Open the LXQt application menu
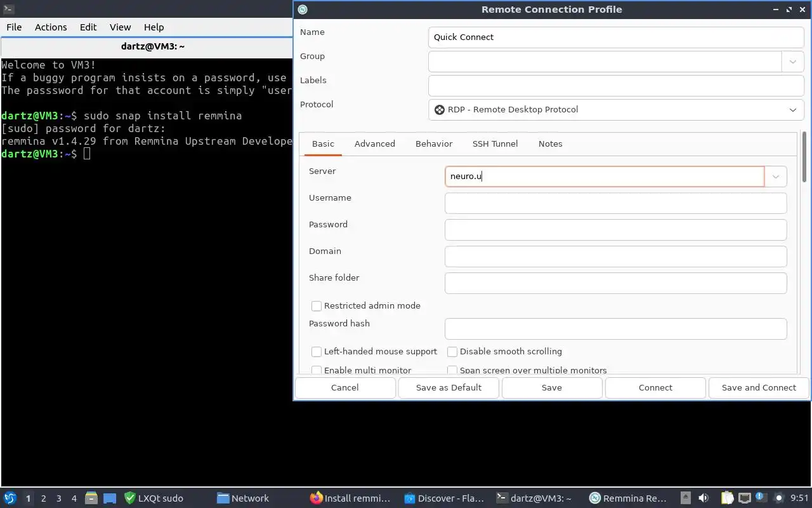Screen dimensions: 812x508 click(10, 498)
